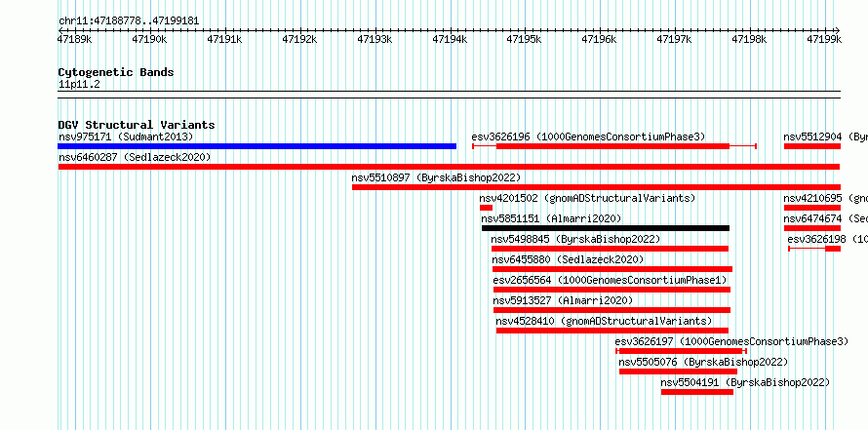Click the chr11:47188778..47199181 region label

point(129,21)
